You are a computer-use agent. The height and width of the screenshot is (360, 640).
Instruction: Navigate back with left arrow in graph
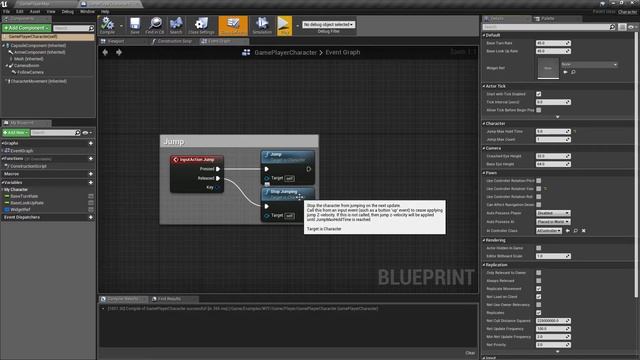(x=105, y=52)
